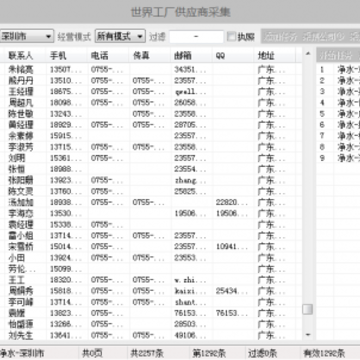The image size is (360, 360).
Task: Click mobile number cell 13823...
Action: pos(66,313)
